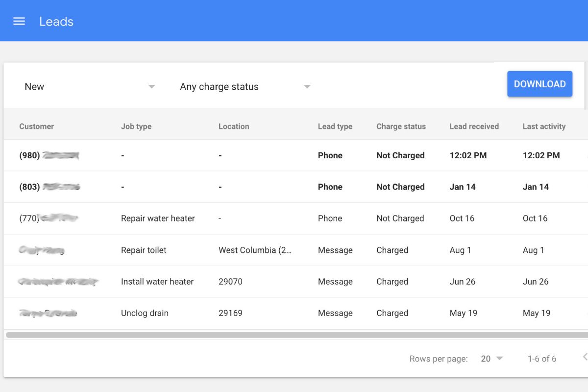Select the Charge status column header
The width and height of the screenshot is (588, 392).
tap(401, 126)
